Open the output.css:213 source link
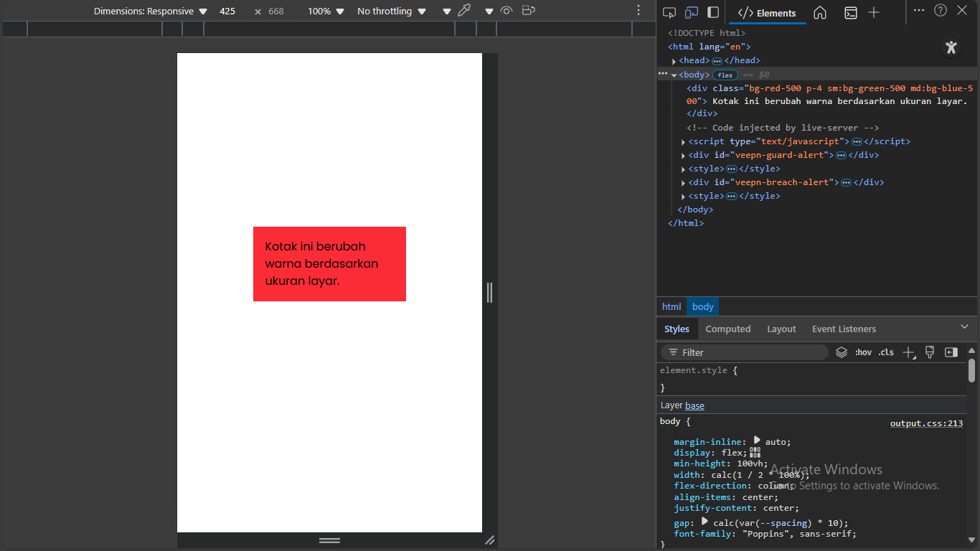 pyautogui.click(x=926, y=423)
